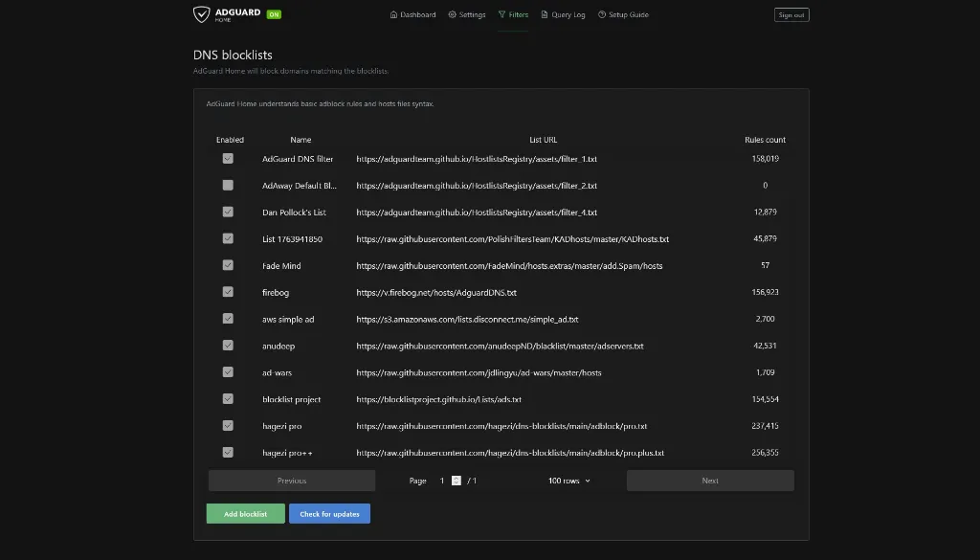Open the filter_2.txt AdAway URL
Screen dimensions: 980x560
(477, 186)
